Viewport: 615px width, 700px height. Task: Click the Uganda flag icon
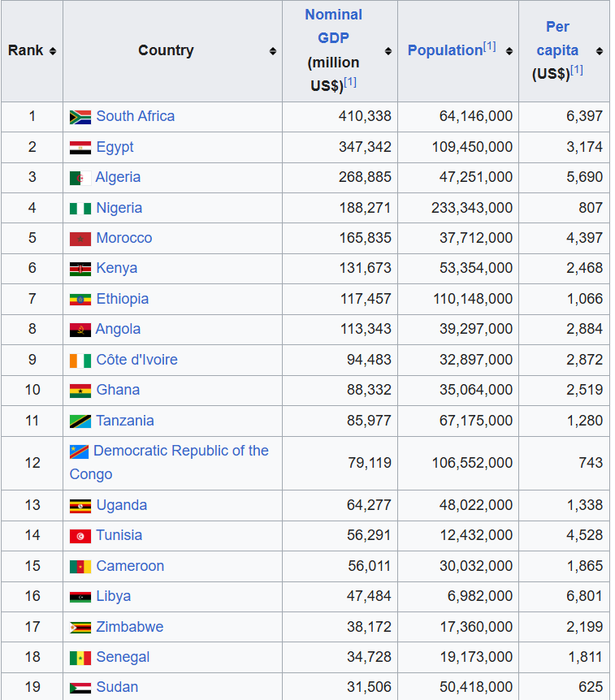click(80, 506)
